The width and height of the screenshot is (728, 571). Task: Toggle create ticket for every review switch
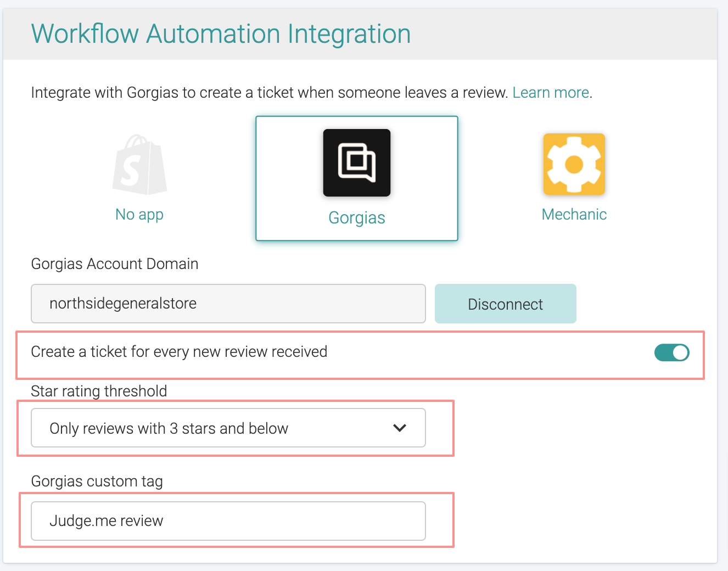click(671, 352)
